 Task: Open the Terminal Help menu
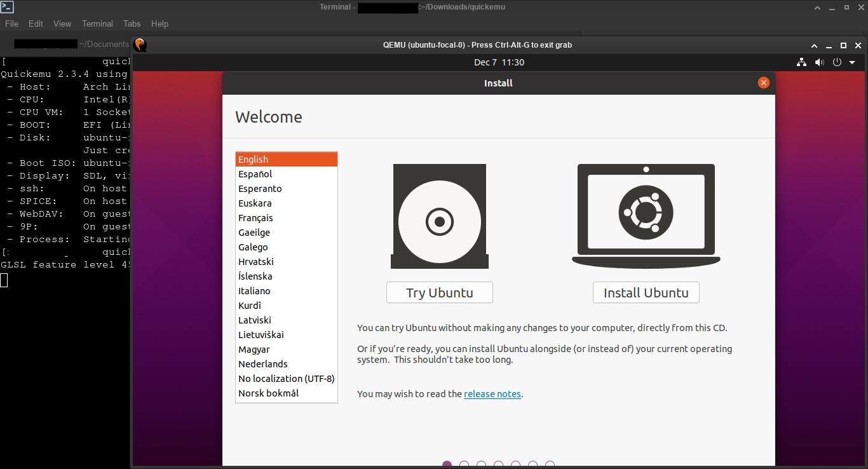coord(159,24)
